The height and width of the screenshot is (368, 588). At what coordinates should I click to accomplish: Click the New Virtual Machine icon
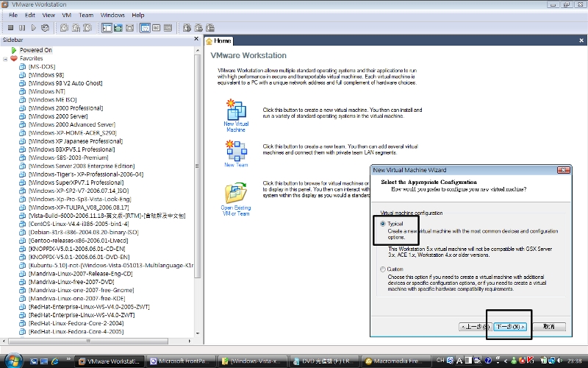tap(236, 109)
